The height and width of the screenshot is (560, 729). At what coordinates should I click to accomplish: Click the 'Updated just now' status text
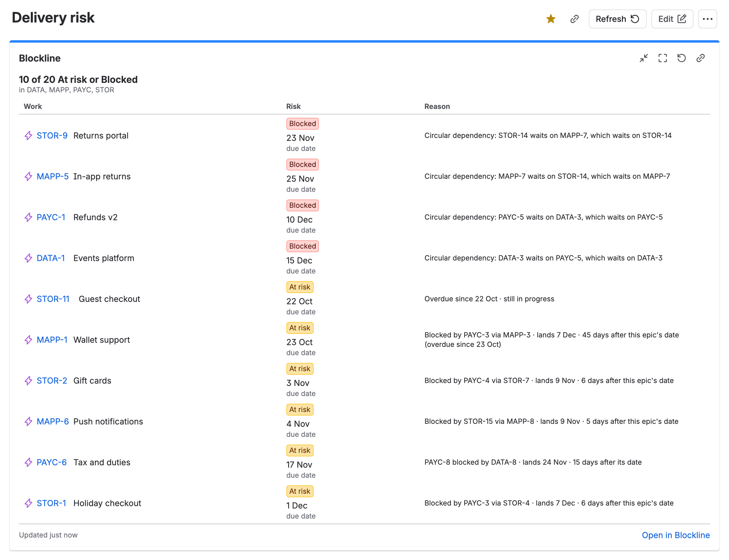pyautogui.click(x=48, y=535)
